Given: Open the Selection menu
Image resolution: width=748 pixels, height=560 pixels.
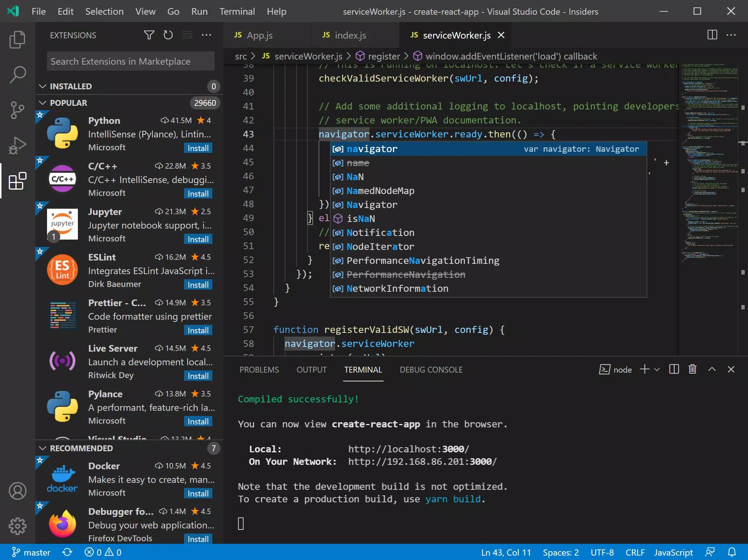Looking at the screenshot, I should click(x=104, y=11).
